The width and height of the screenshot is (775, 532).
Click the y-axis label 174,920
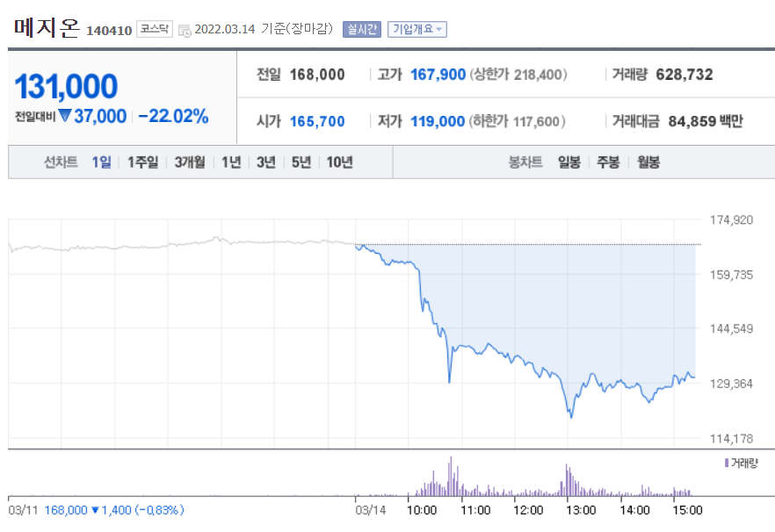pos(731,219)
